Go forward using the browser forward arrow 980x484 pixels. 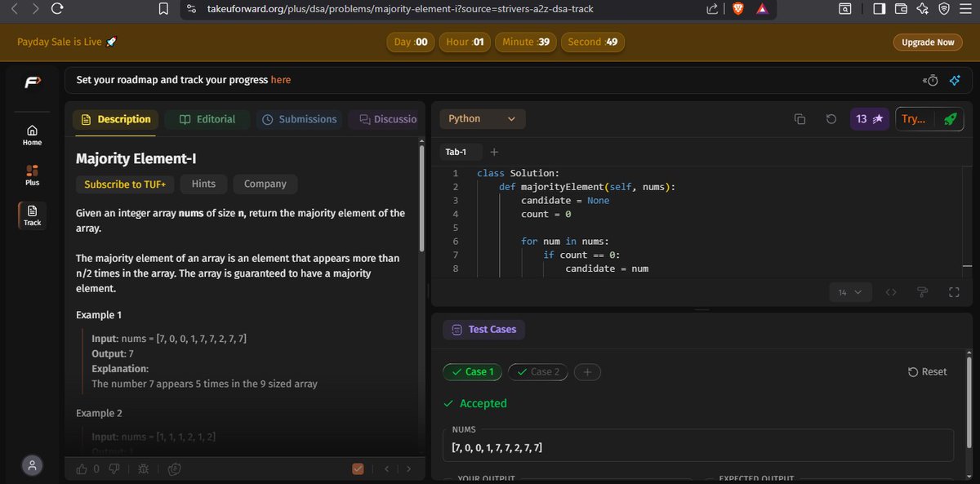pyautogui.click(x=35, y=9)
